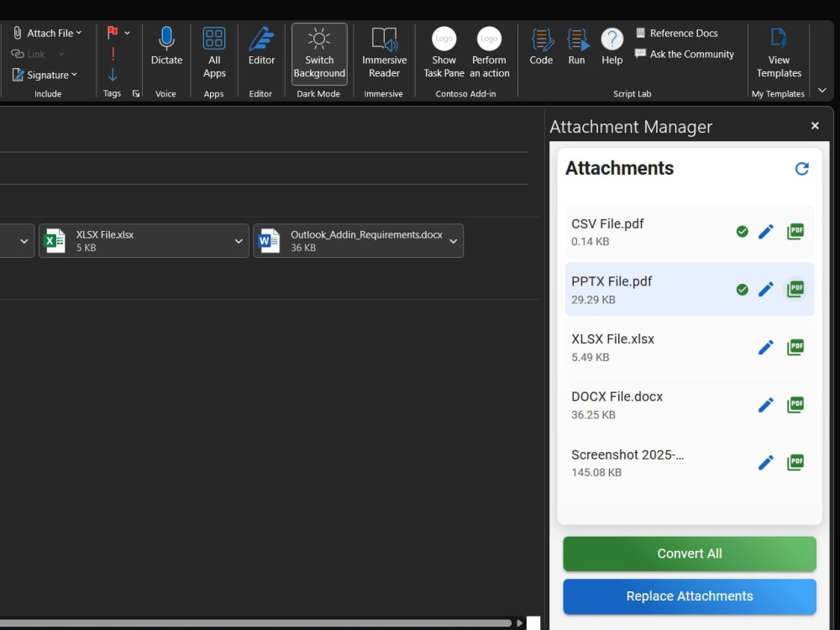The image size is (840, 630).
Task: Click green checkmark on PPTX File.pdf
Action: (742, 290)
